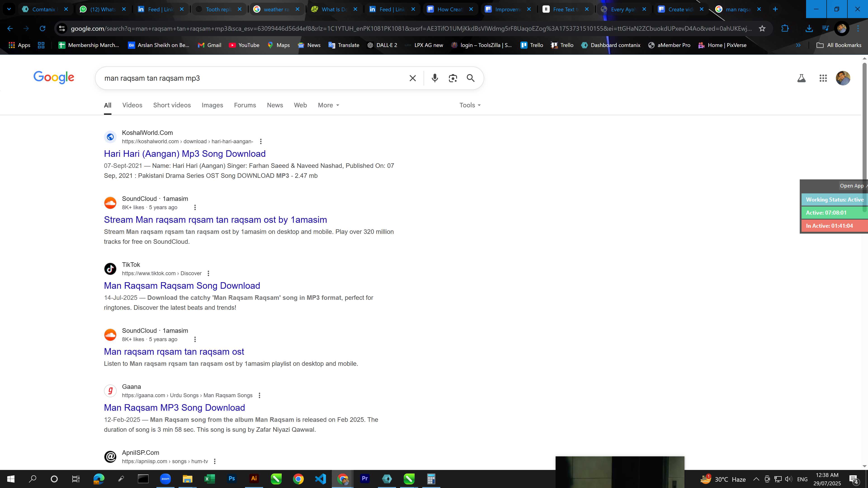Screen dimensions: 868x488
Task: Go to Google homepage logo
Action: pos(54,77)
